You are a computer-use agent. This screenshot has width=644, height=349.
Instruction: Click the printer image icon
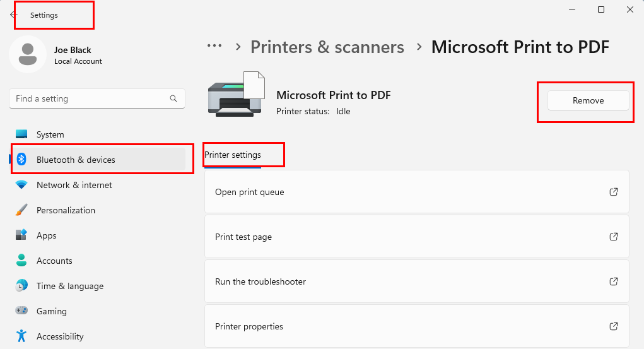(236, 95)
